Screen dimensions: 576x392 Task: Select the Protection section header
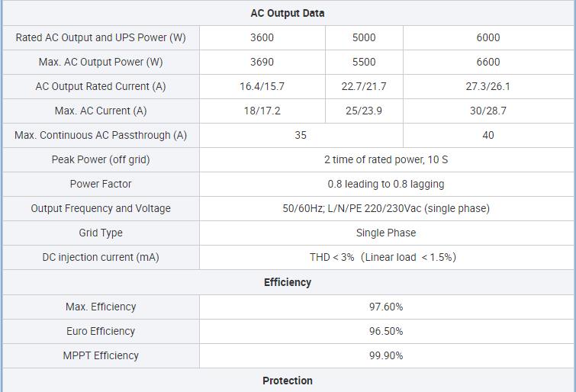click(288, 381)
